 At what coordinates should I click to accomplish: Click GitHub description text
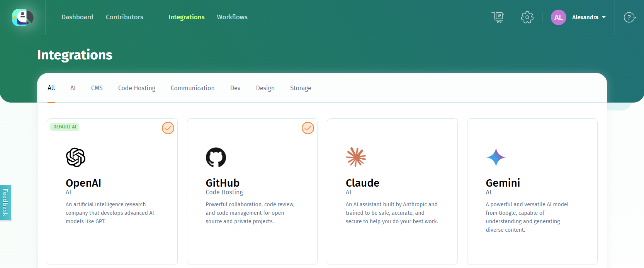[x=250, y=213]
